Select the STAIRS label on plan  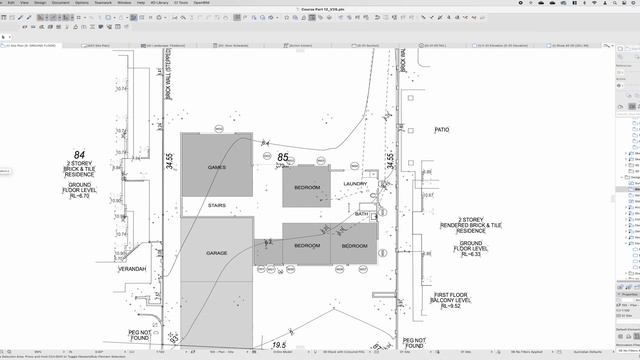217,205
